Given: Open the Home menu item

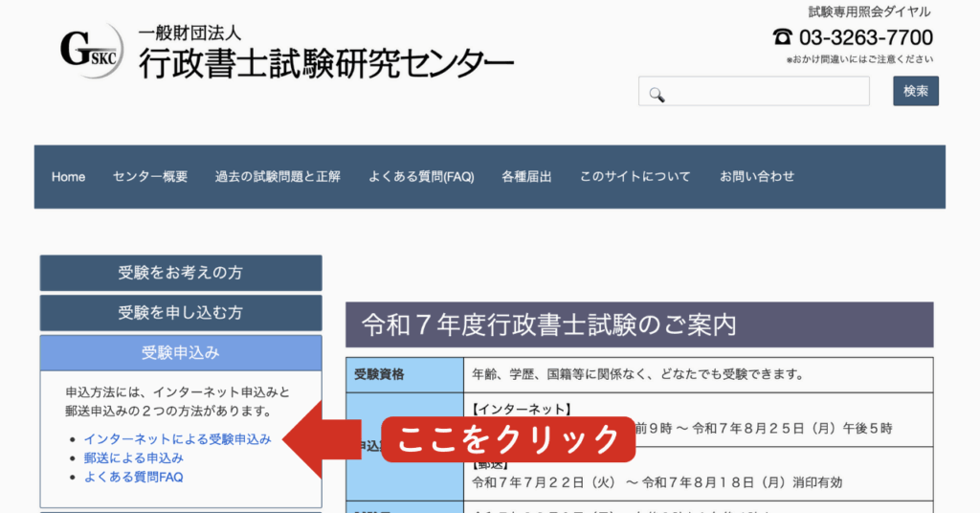Looking at the screenshot, I should 68,177.
